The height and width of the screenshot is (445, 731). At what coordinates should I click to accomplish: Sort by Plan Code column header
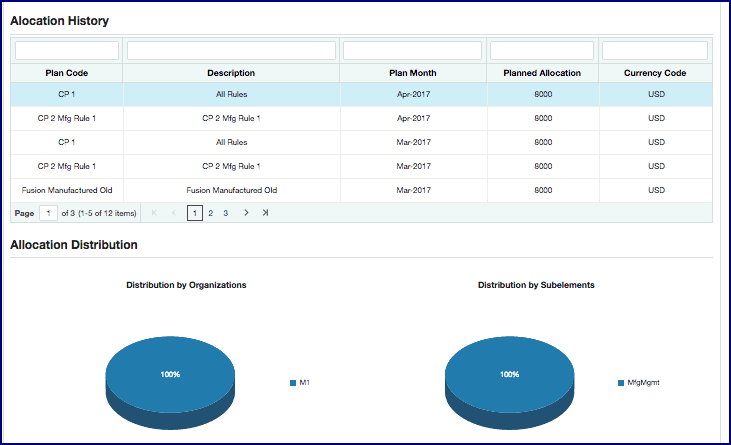pos(67,73)
